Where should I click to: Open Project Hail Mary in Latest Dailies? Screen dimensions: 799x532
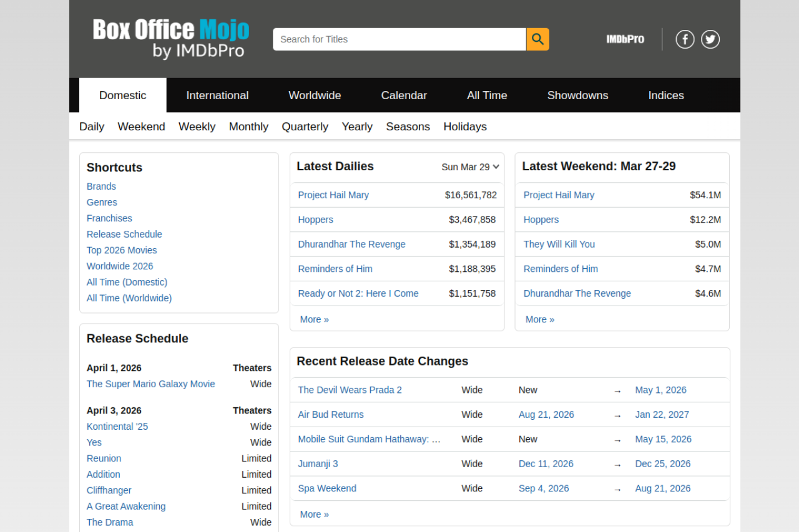(x=333, y=195)
